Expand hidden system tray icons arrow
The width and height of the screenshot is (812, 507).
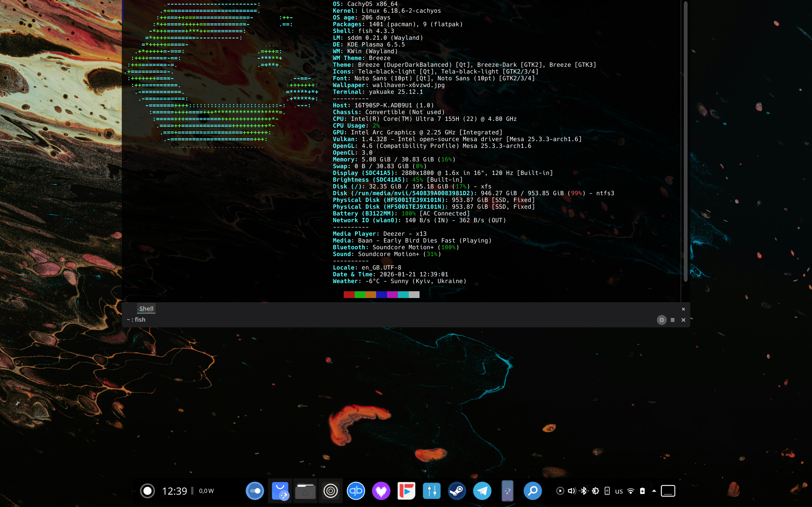pyautogui.click(x=654, y=491)
